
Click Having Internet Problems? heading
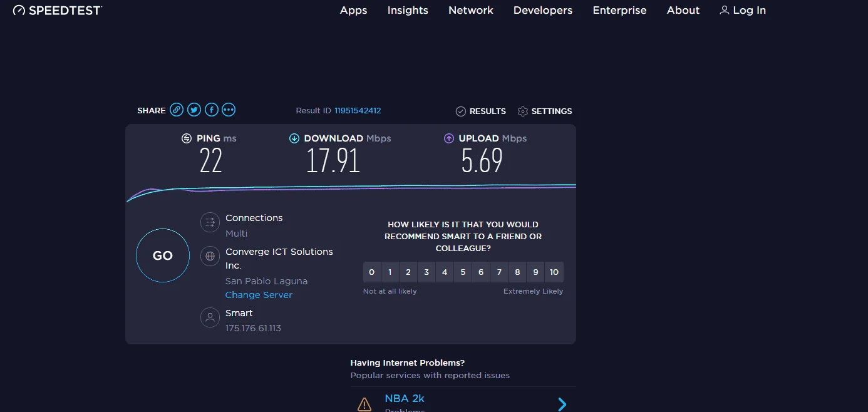click(x=408, y=363)
